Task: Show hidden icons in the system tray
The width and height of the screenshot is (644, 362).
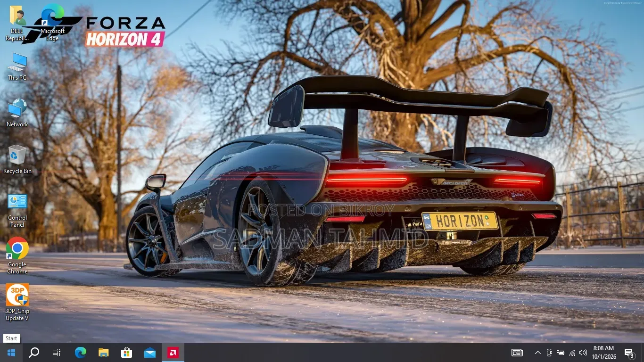Action: pyautogui.click(x=538, y=353)
